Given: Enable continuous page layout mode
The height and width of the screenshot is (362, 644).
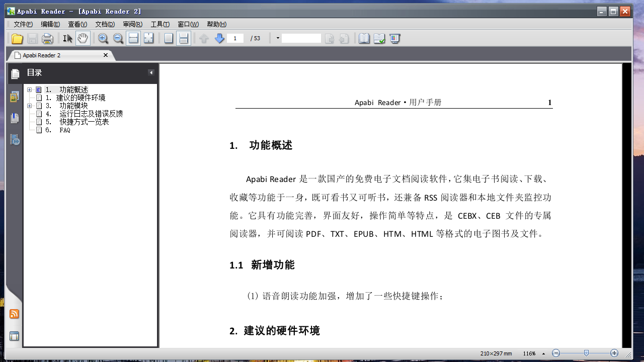Looking at the screenshot, I should (183, 38).
